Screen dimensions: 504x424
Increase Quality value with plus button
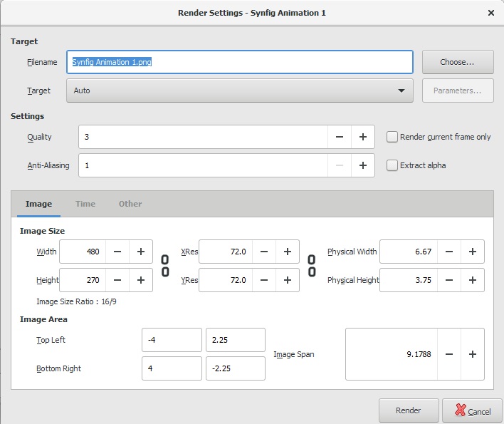tap(362, 137)
